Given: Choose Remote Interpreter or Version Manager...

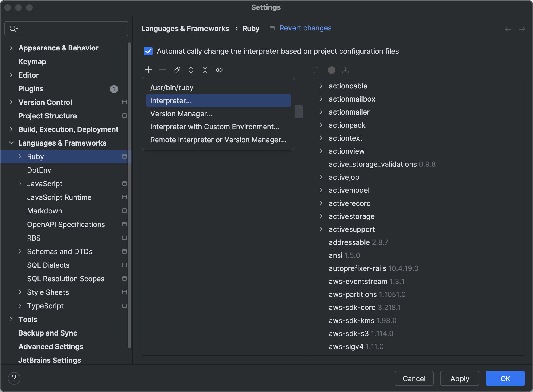Looking at the screenshot, I should pos(218,140).
